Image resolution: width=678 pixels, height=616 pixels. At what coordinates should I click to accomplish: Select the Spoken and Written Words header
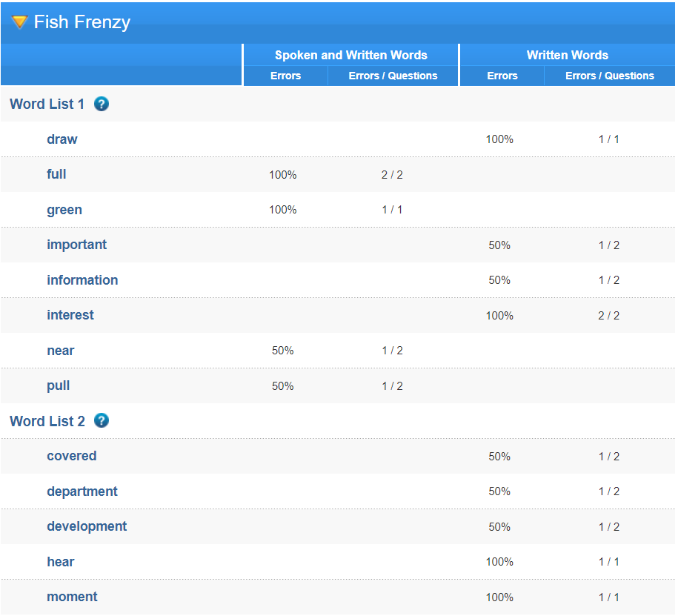[x=351, y=55]
